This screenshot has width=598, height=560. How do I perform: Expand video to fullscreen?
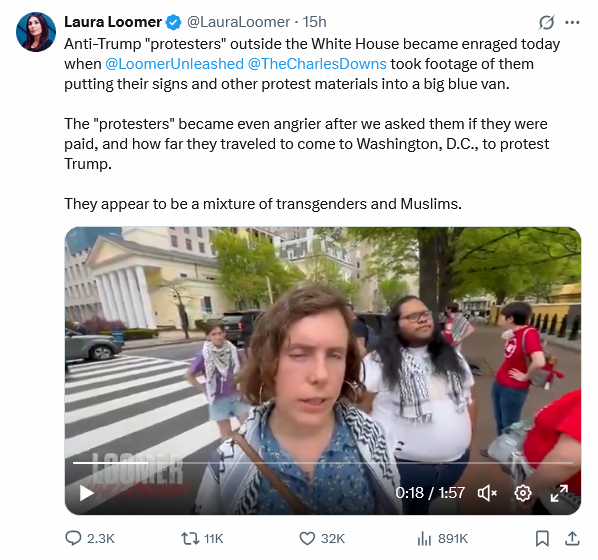point(559,493)
